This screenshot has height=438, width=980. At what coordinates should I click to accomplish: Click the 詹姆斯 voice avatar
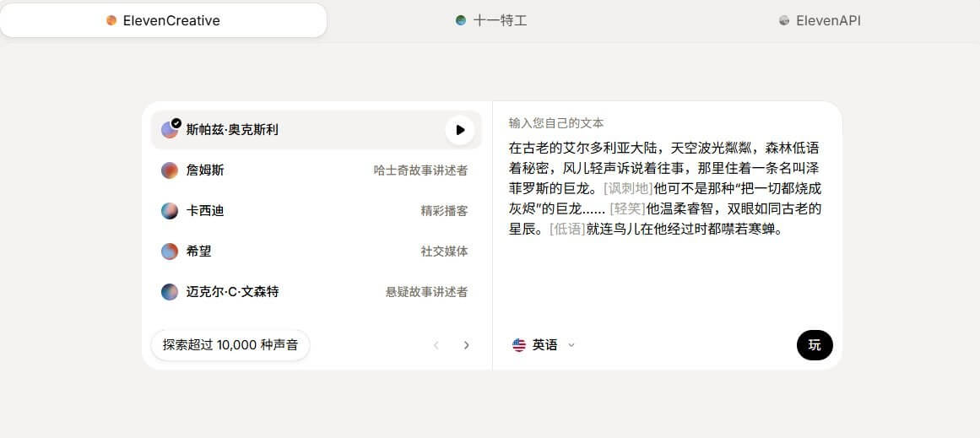pyautogui.click(x=170, y=170)
